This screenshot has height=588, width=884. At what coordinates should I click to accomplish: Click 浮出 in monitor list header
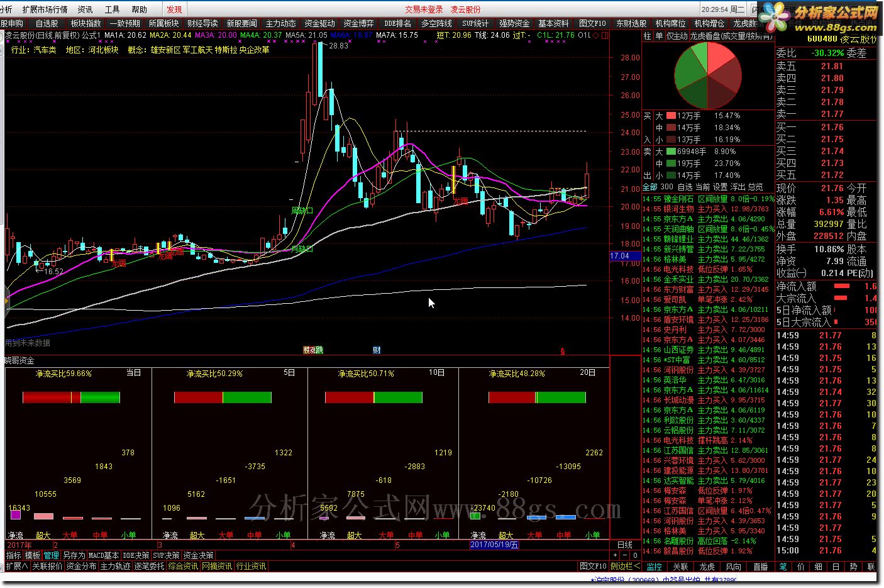(x=738, y=187)
